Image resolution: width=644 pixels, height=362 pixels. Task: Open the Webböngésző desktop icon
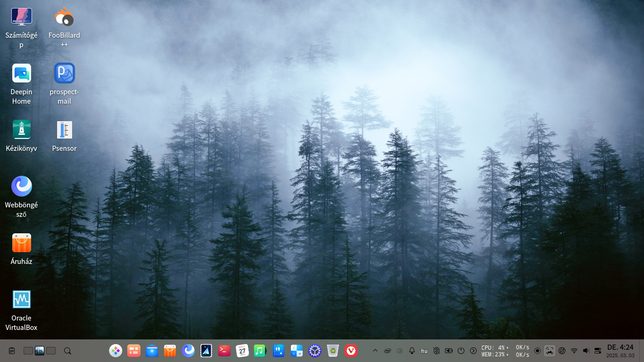coord(21,197)
